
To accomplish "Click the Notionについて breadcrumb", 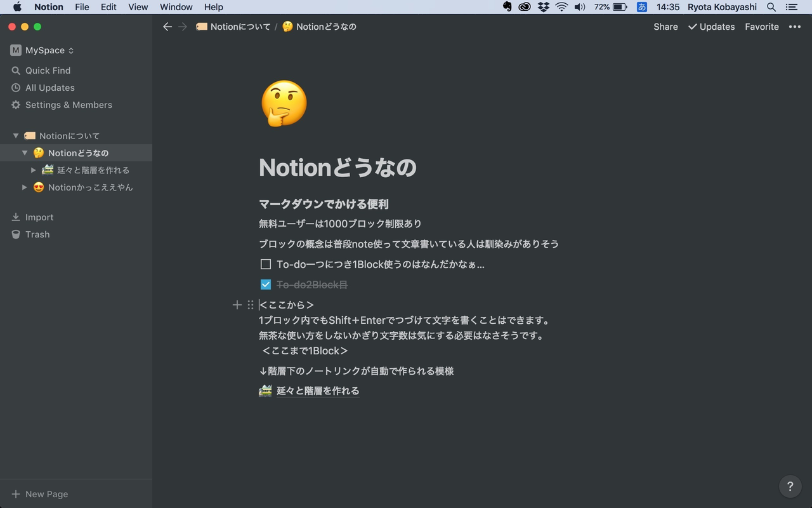I will point(233,27).
